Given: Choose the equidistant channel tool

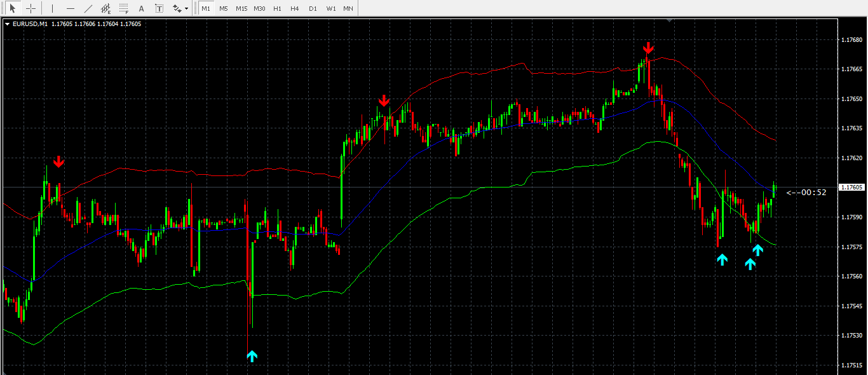Looking at the screenshot, I should pos(106,9).
